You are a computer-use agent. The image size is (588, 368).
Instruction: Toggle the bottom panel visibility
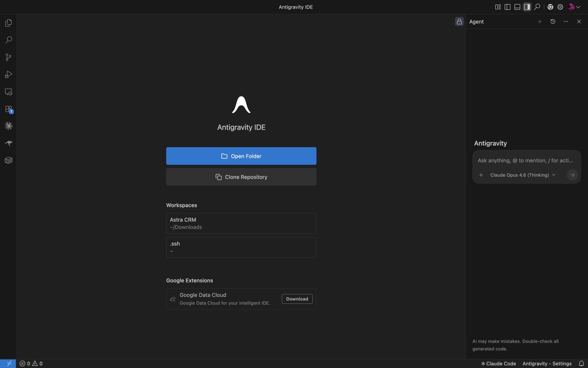tap(517, 7)
